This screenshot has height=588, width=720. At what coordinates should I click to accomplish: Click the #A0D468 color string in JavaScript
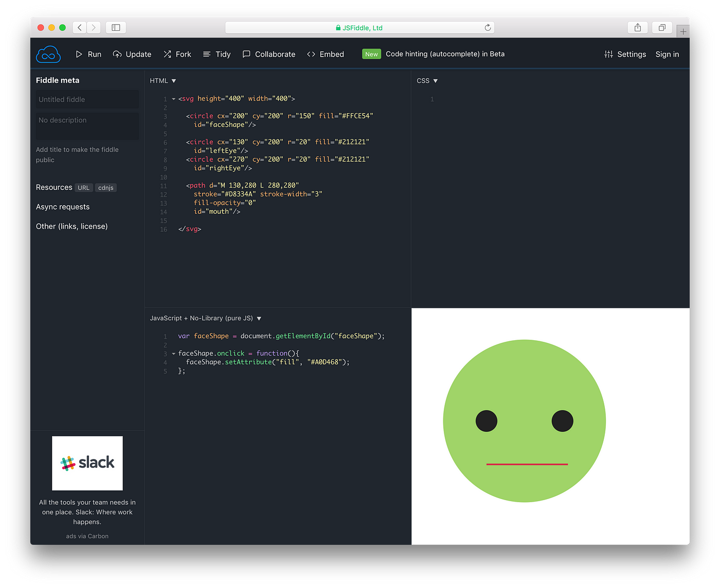325,362
